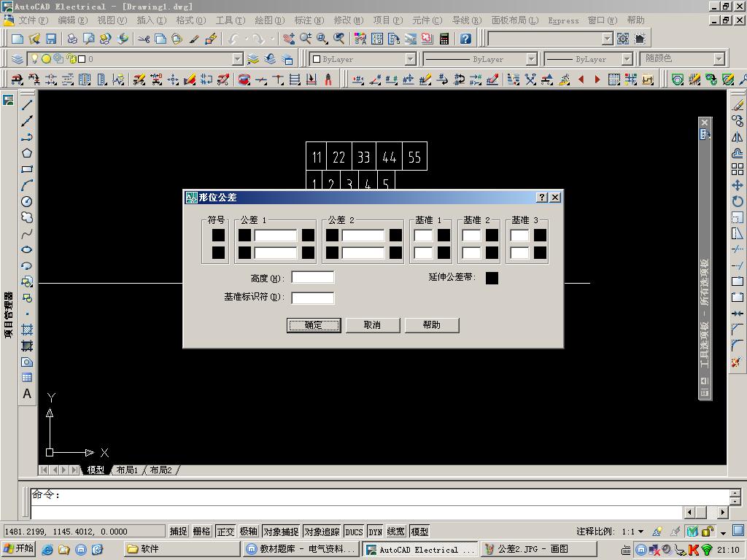Click the Rotate tool in modify toolbar

coord(737,201)
